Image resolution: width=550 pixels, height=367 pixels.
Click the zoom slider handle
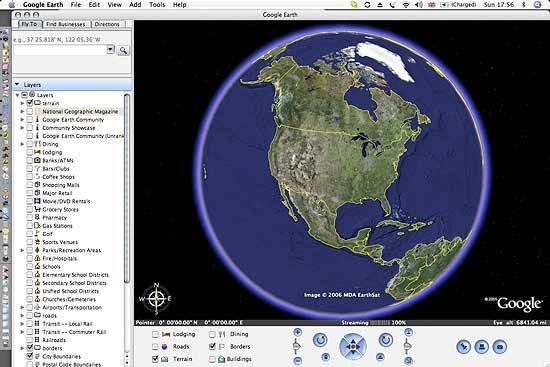coord(297,347)
